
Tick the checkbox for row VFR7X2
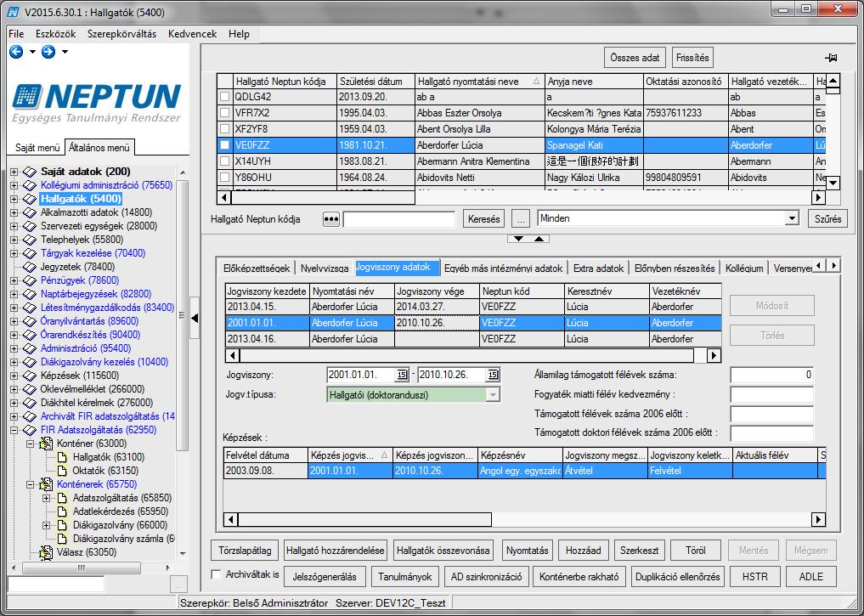point(225,113)
